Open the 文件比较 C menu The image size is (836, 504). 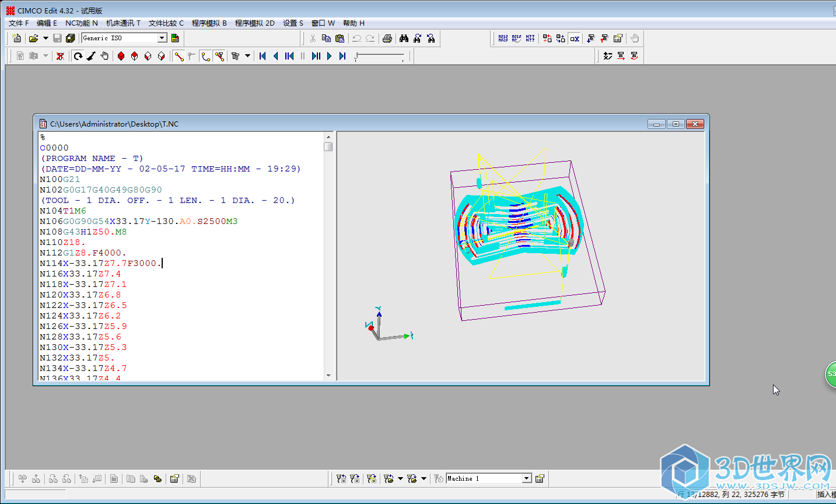tap(166, 23)
